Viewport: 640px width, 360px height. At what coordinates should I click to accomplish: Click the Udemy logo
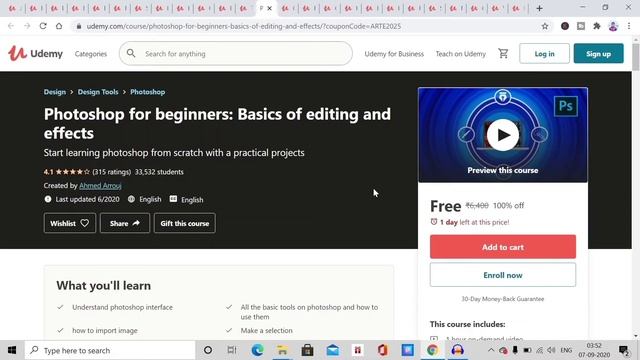click(x=36, y=53)
